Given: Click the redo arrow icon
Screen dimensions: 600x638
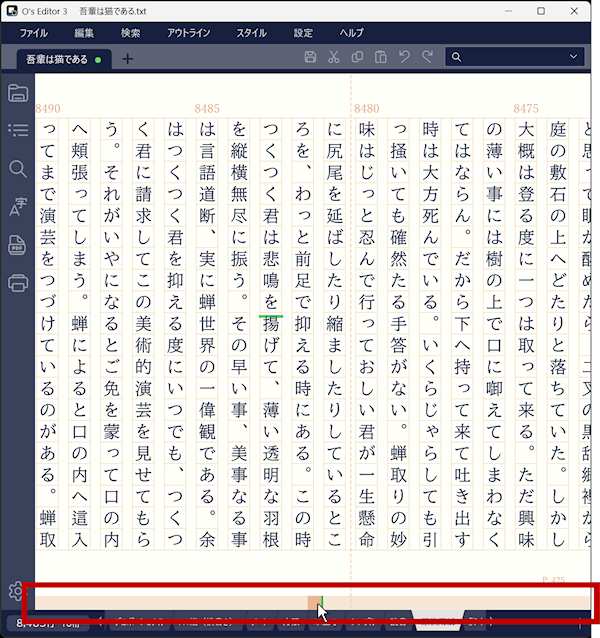Looking at the screenshot, I should coord(428,57).
